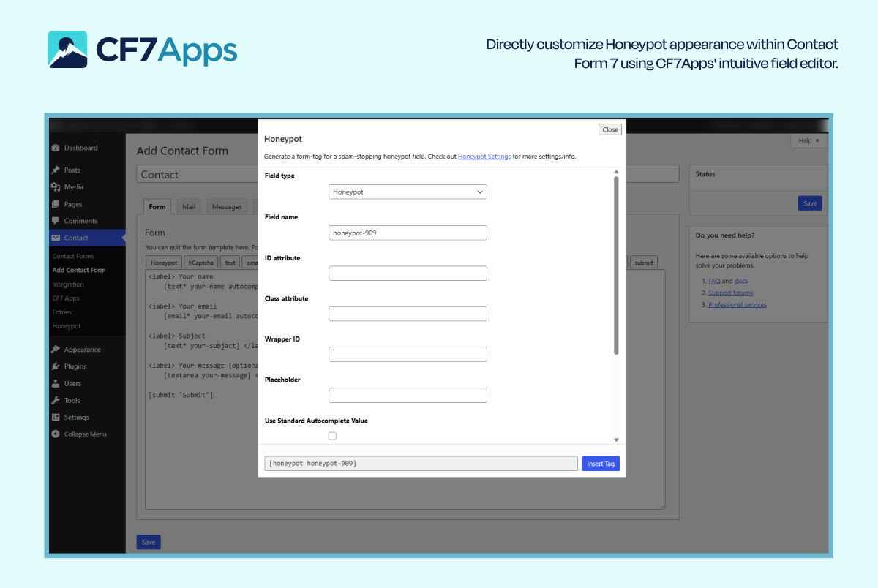Image resolution: width=878 pixels, height=588 pixels.
Task: Click the CF7Apps mountain logo
Action: point(67,50)
